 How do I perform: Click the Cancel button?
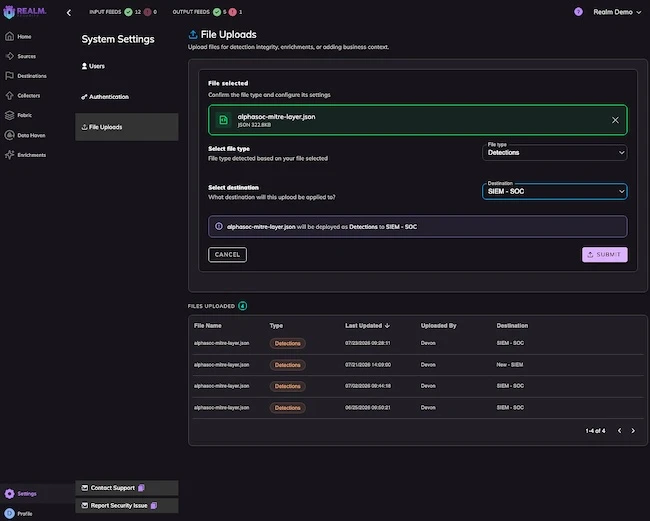click(227, 254)
